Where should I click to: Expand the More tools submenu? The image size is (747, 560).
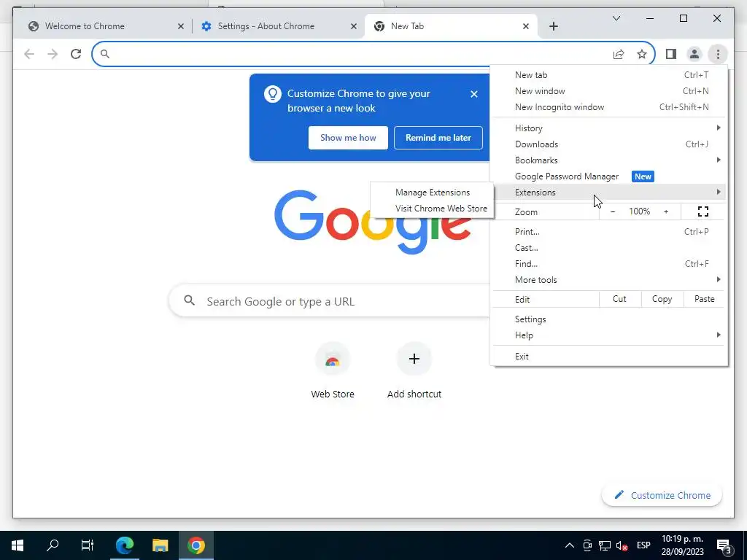click(x=609, y=280)
